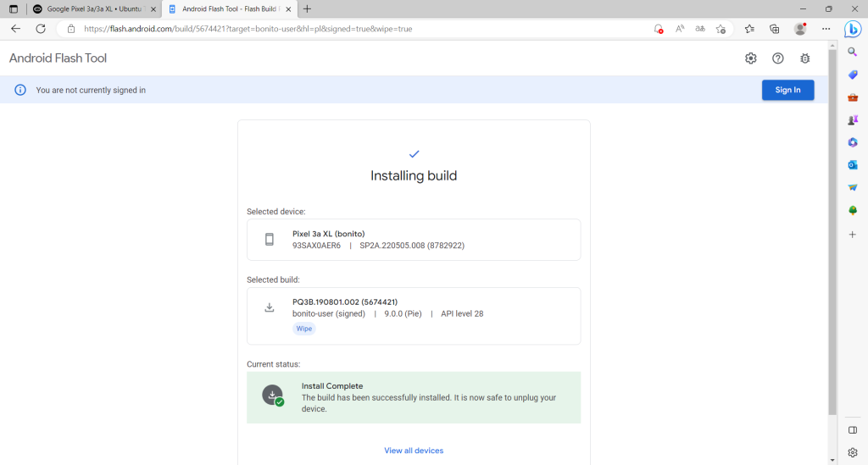Click the Wipe chip on selected build
868x465 pixels.
pos(303,329)
